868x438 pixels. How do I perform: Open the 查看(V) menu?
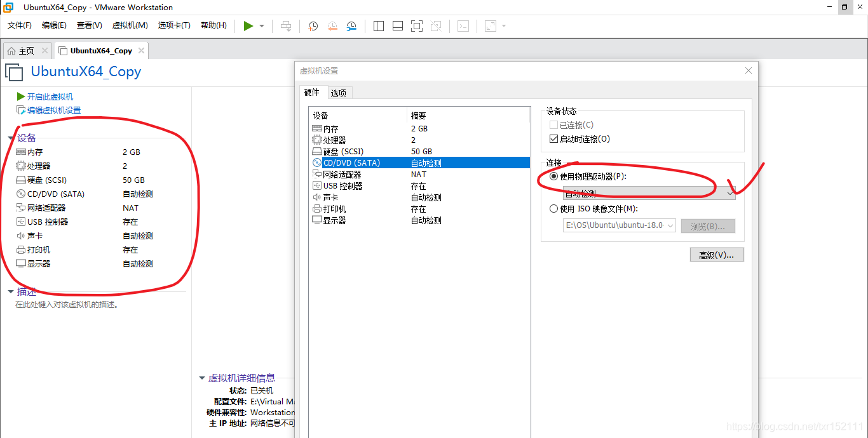[x=89, y=25]
